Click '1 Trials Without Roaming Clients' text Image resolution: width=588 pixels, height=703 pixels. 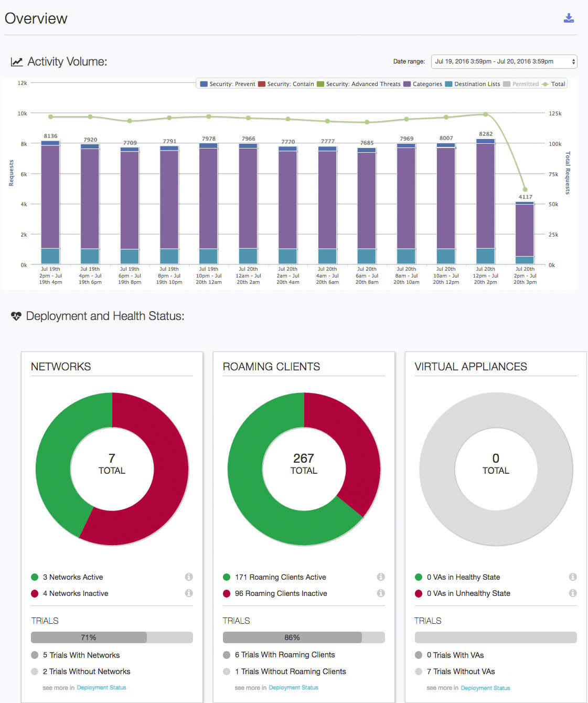click(291, 672)
